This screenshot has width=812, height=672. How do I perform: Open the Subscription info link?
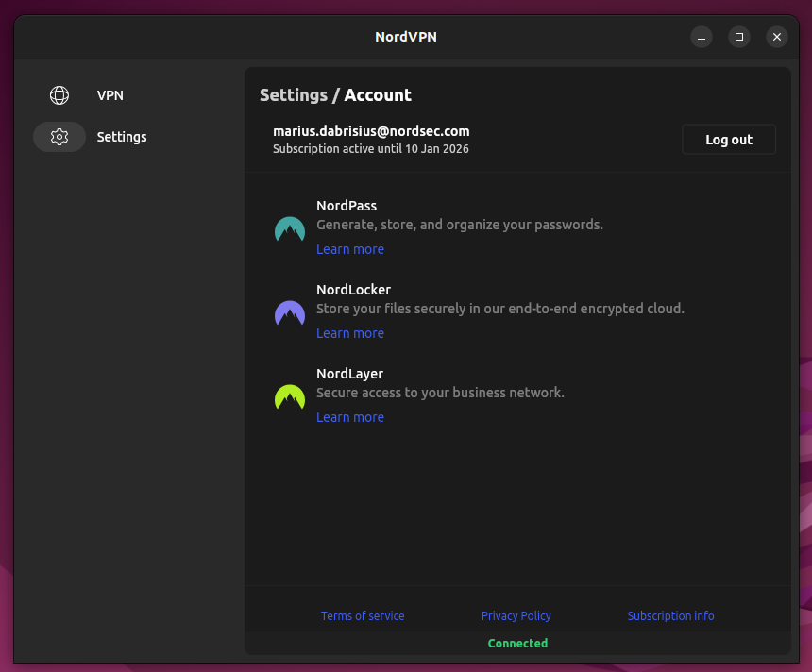tap(670, 615)
